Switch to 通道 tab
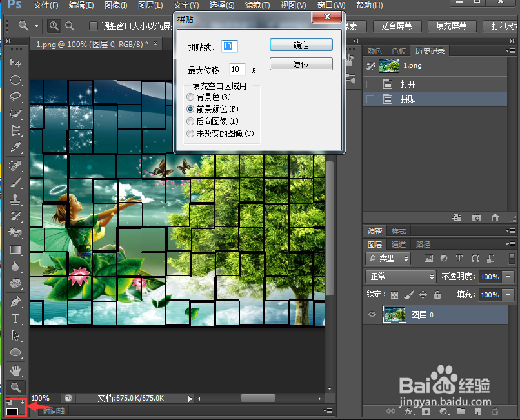Viewport: 520px width, 420px height. click(x=398, y=245)
